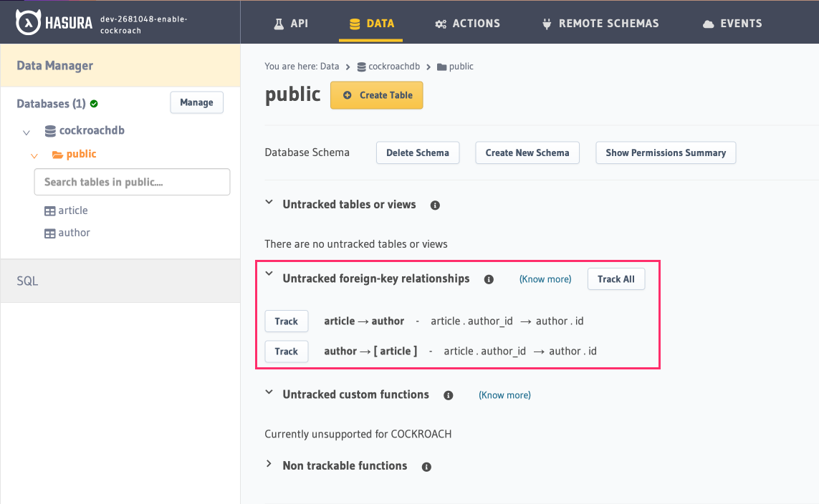
Task: Open Know more link for custom functions
Action: (x=504, y=395)
